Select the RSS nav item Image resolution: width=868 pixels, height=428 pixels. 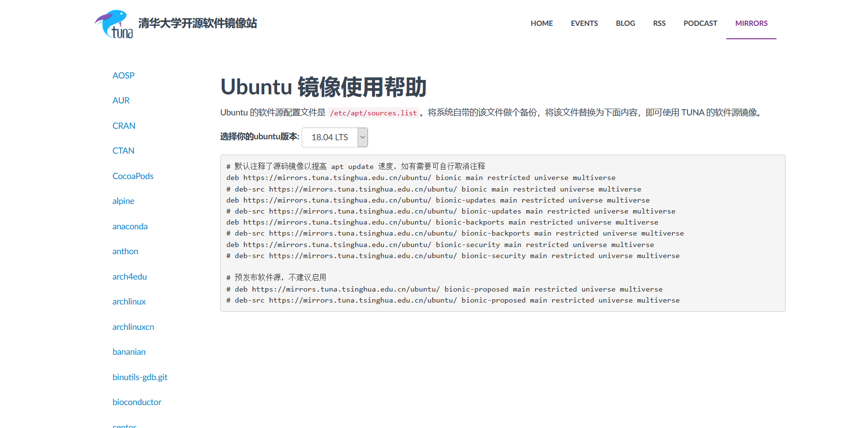pyautogui.click(x=659, y=23)
